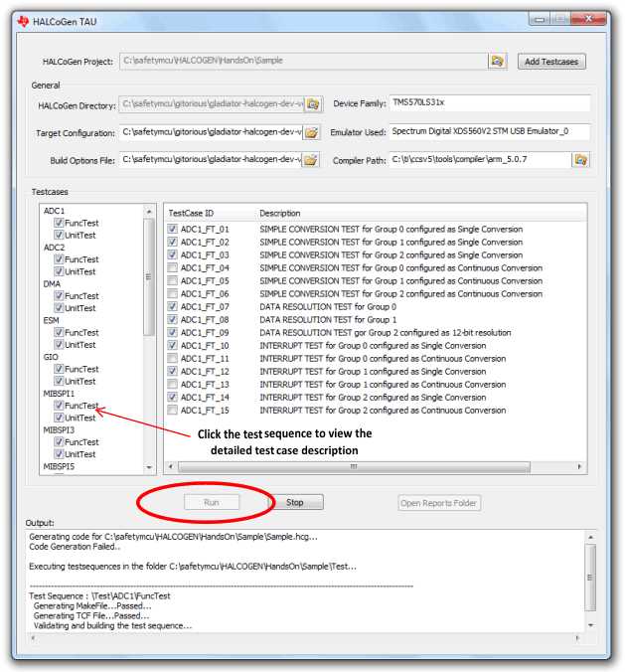Toggle the GIO UnitTest checkbox
This screenshot has height=672, width=625.
click(59, 381)
